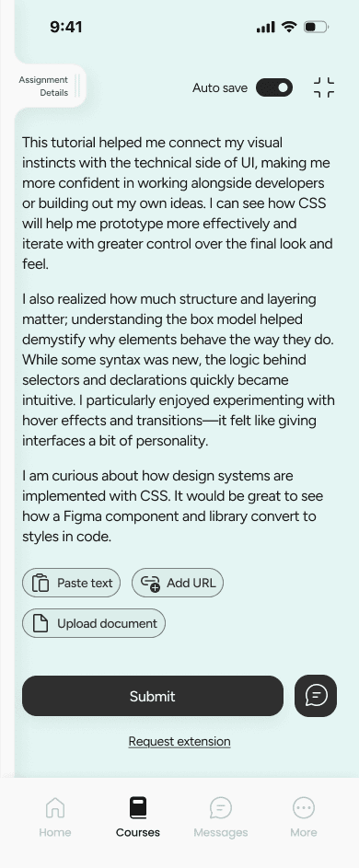The height and width of the screenshot is (868, 359).
Task: Expand the Assignment Details side tab
Action: coord(43,87)
